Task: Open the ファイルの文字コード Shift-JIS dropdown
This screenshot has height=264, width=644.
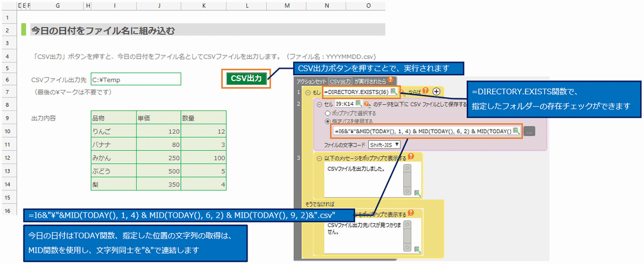Action: pyautogui.click(x=384, y=144)
